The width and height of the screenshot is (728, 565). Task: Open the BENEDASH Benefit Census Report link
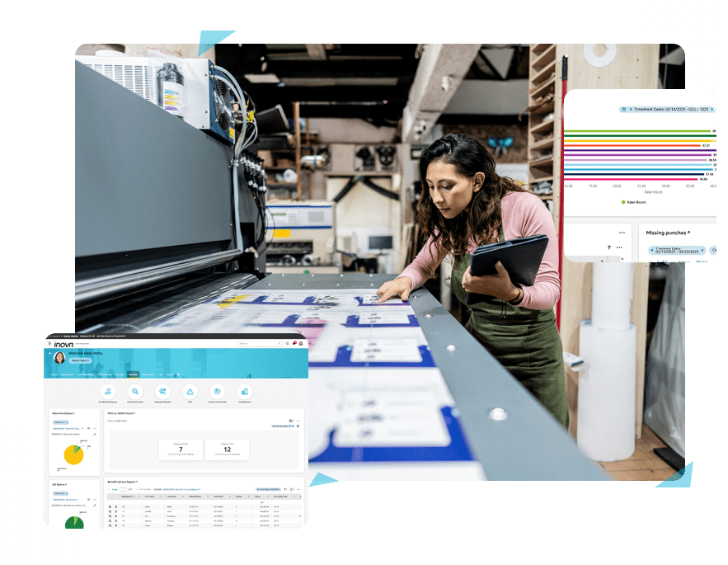[x=181, y=489]
